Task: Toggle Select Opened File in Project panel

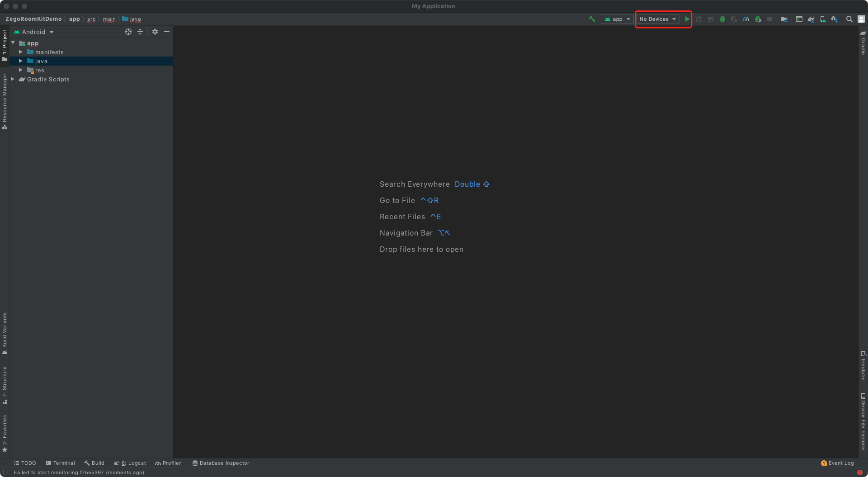Action: (x=128, y=32)
